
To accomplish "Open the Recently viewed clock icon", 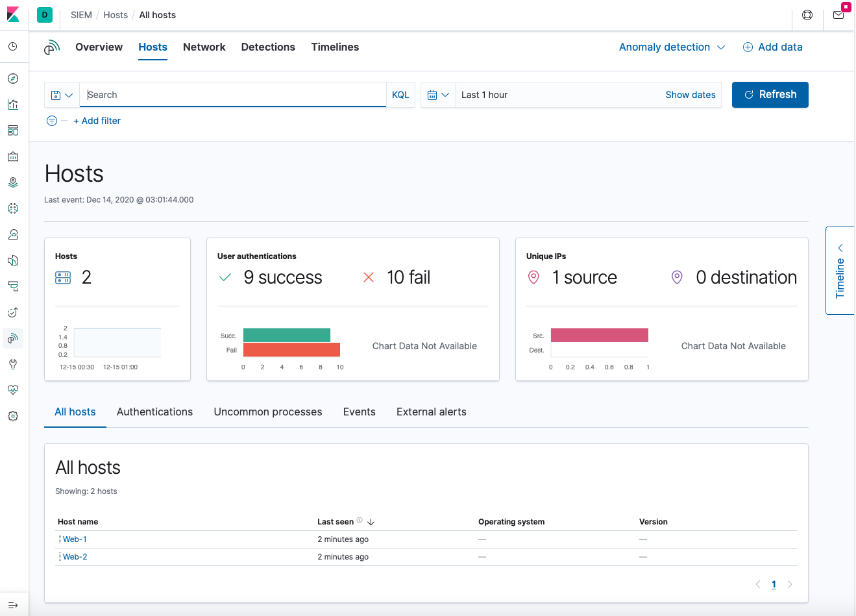I will (13, 47).
